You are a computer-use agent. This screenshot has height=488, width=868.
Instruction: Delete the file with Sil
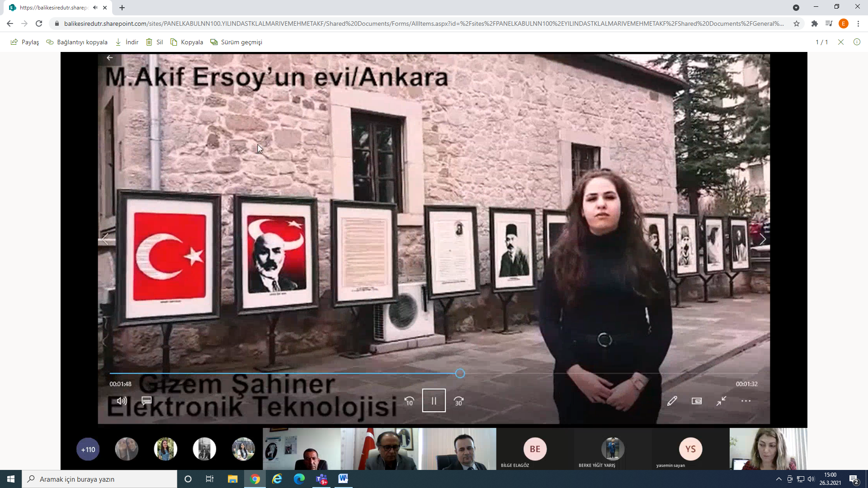point(154,42)
